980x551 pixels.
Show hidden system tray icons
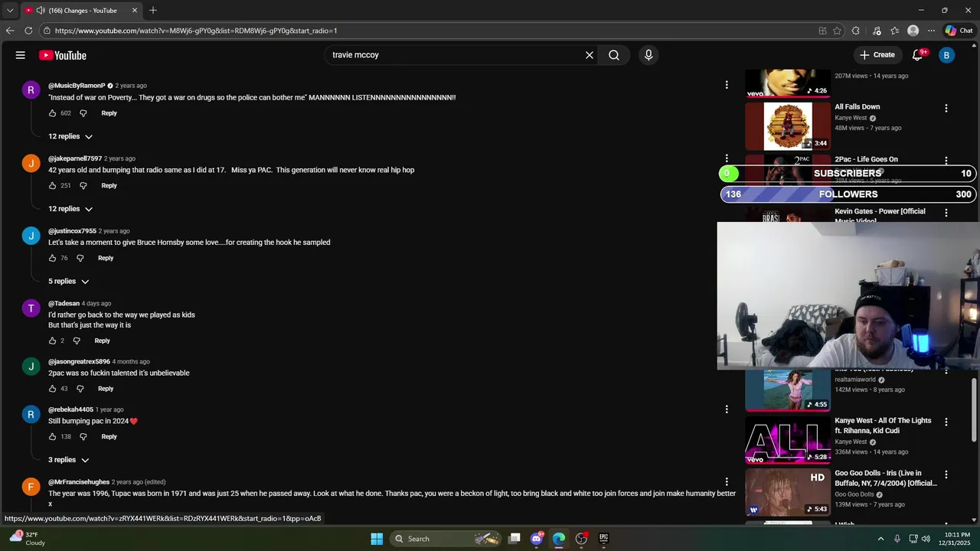point(880,539)
